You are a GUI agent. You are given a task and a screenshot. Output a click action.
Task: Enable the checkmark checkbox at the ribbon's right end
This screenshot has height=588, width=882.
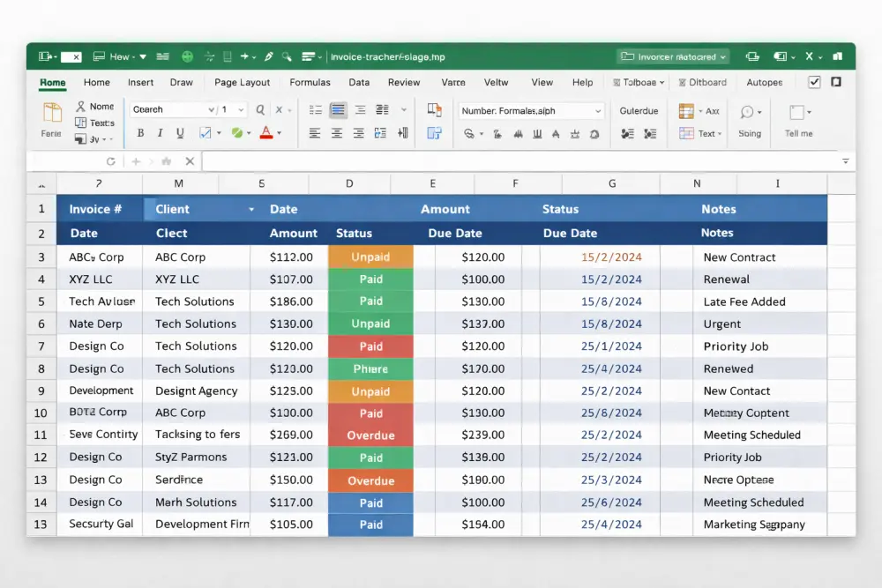[x=813, y=82]
